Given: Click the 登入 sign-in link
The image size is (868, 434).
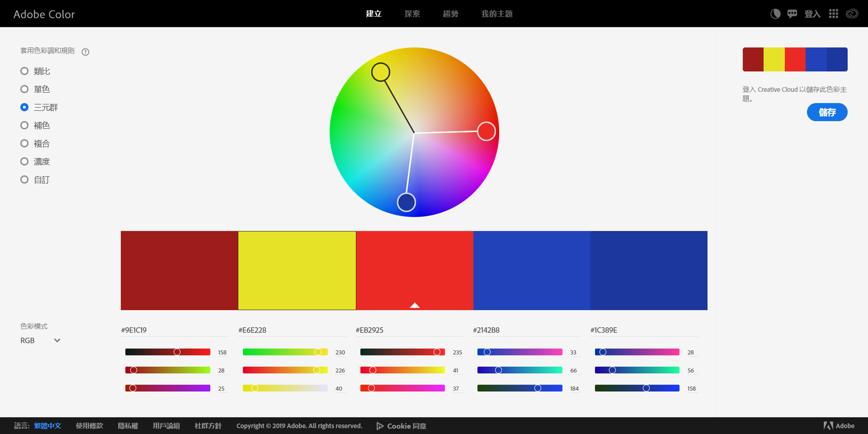Looking at the screenshot, I should (812, 14).
